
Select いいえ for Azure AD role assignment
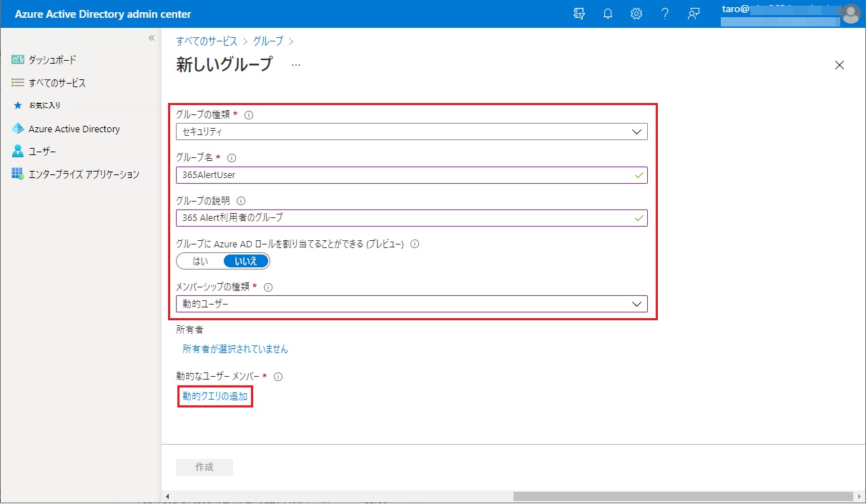pos(246,262)
